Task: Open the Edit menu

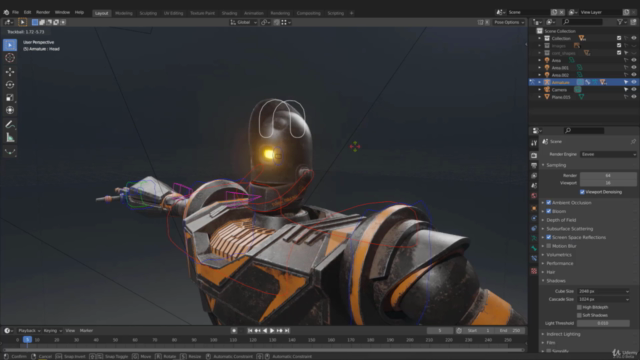Action: point(27,12)
